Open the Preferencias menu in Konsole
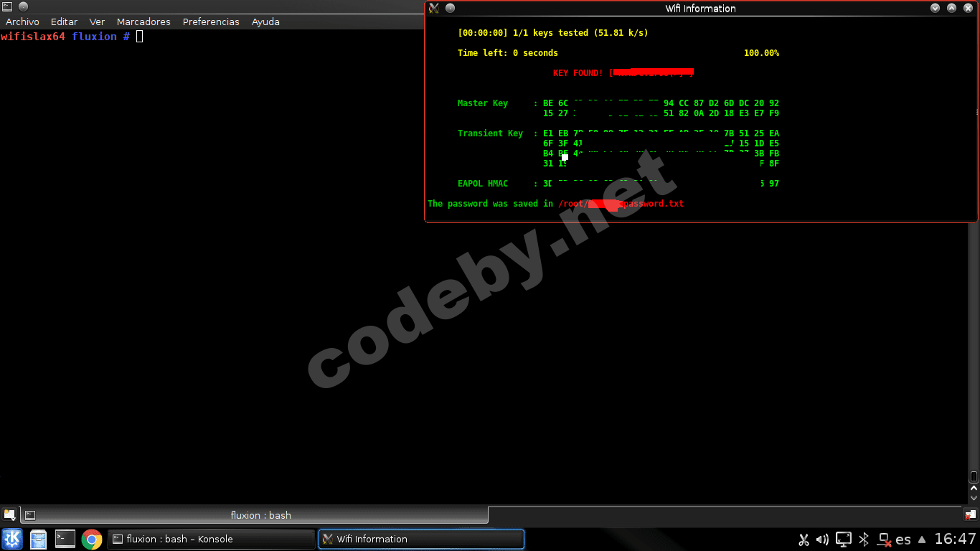980x551 pixels. point(211,22)
